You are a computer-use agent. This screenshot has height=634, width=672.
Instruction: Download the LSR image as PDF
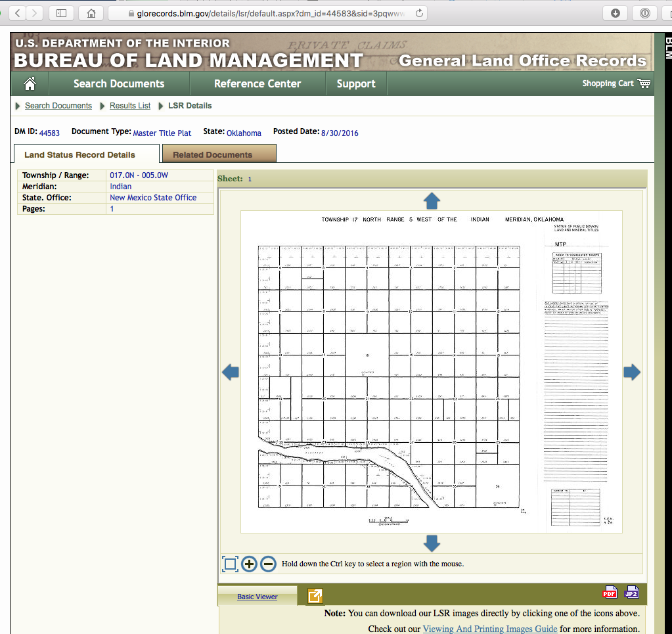610,592
